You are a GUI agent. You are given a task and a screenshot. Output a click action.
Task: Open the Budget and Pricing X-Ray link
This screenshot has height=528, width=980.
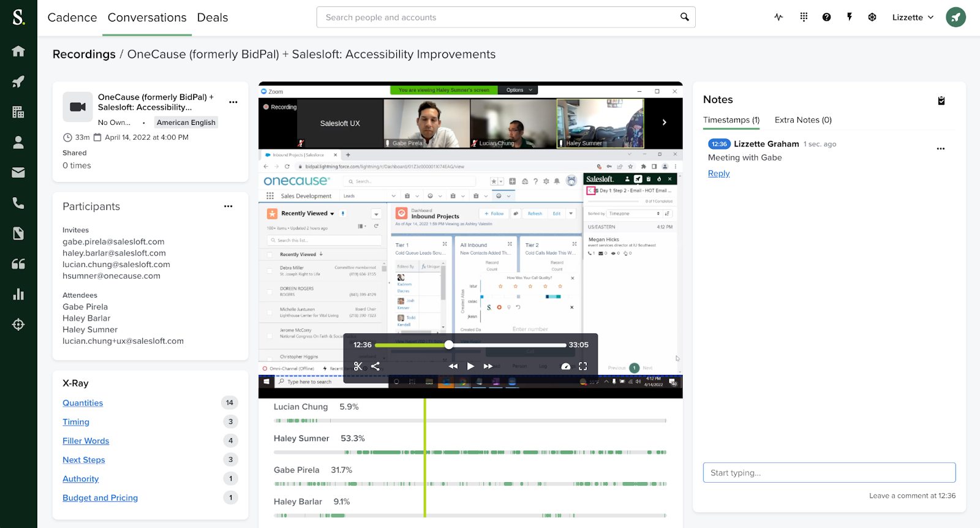point(100,498)
